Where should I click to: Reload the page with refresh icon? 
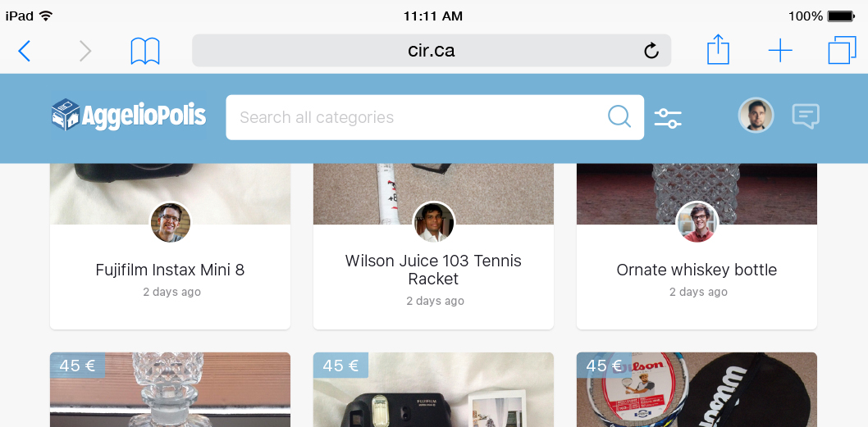pyautogui.click(x=651, y=51)
